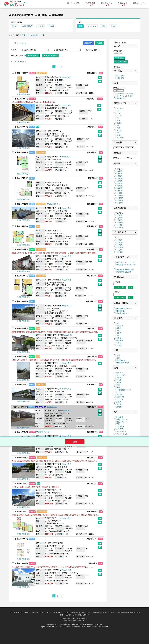Open mapを見る for the 185万円 listing
Screen dimensions: 149x644
[66, 77]
